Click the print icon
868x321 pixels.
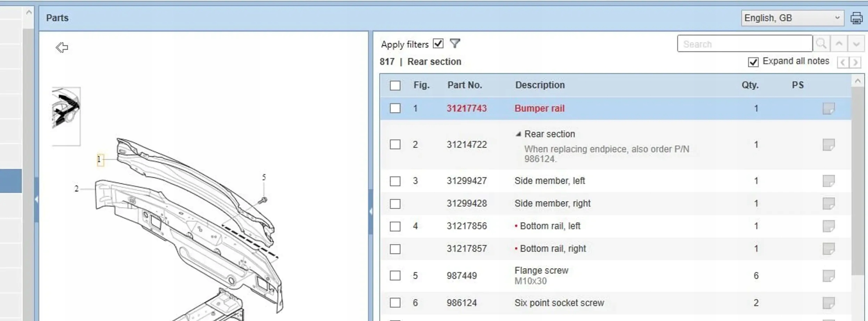click(x=857, y=18)
